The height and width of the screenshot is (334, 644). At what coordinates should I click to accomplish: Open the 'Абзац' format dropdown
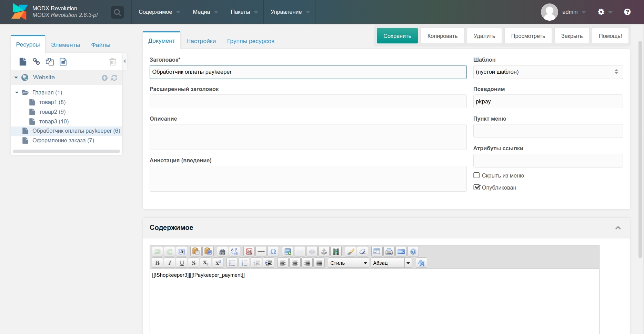click(x=391, y=263)
